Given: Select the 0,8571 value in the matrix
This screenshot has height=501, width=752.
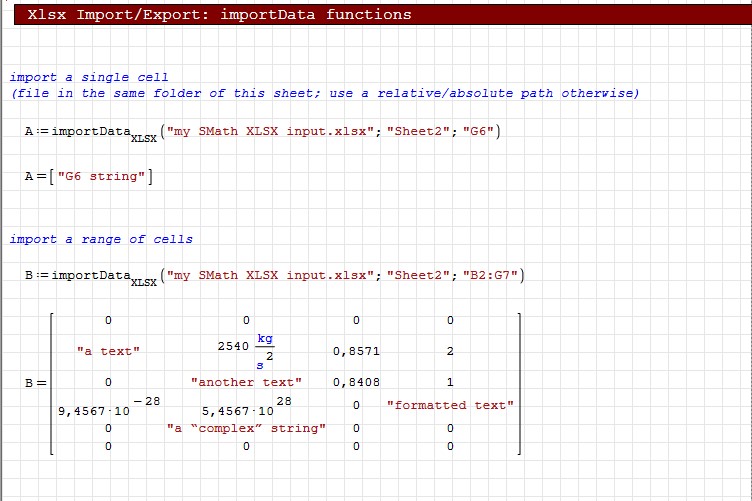Looking at the screenshot, I should pyautogui.click(x=356, y=351).
